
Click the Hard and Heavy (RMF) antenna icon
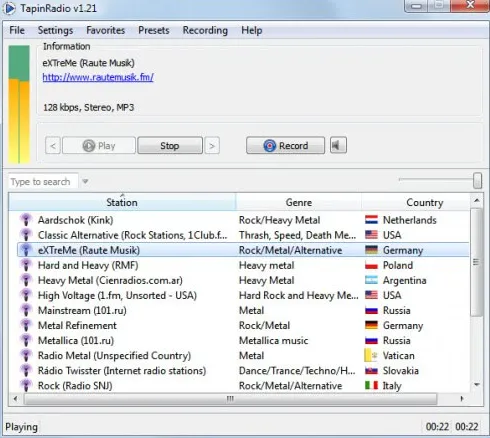point(26,265)
